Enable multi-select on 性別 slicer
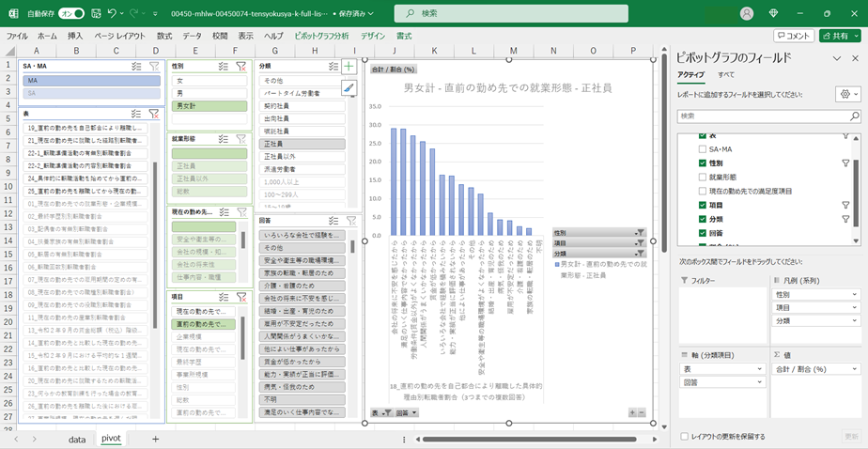The width and height of the screenshot is (868, 449). [224, 67]
